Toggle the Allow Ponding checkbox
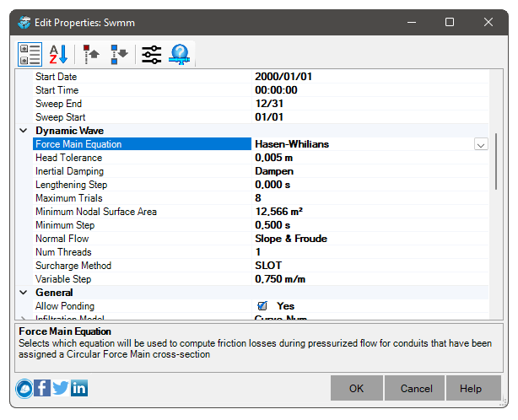 pos(262,306)
